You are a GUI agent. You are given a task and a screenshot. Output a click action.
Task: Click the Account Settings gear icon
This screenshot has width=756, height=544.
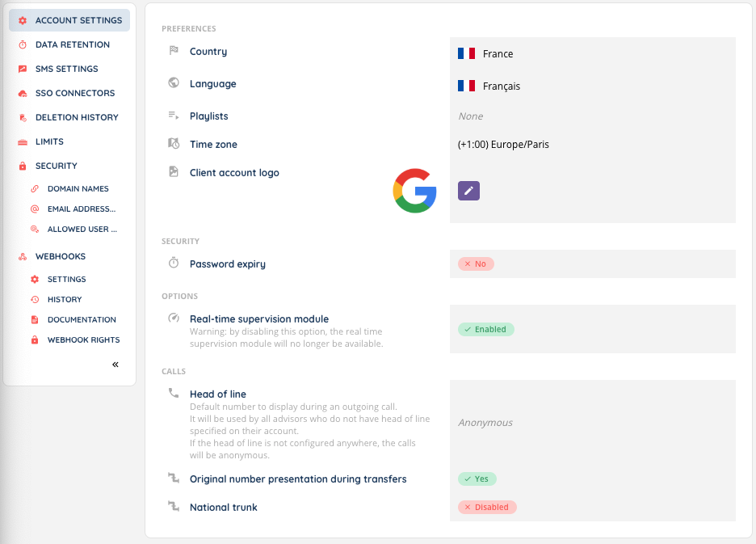pos(23,20)
